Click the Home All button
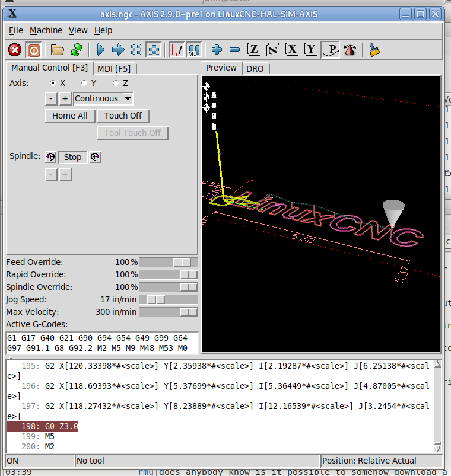 (x=69, y=116)
